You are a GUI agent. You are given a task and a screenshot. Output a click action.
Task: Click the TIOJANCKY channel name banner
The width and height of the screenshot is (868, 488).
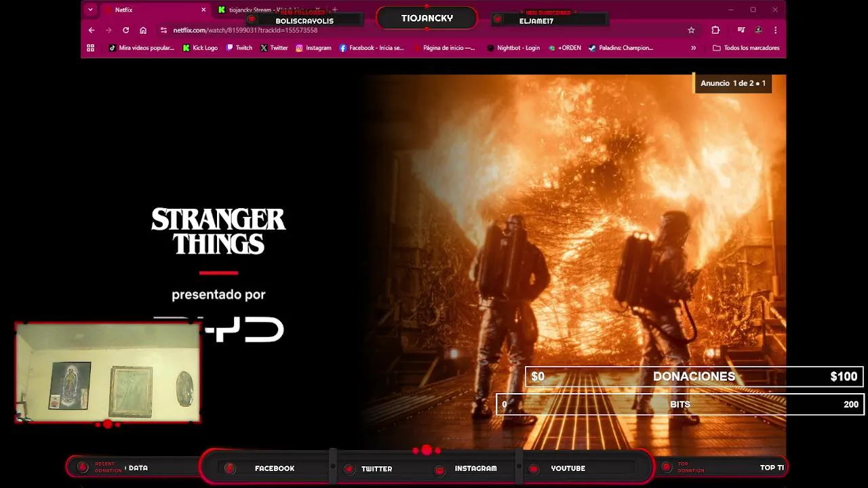(x=427, y=18)
